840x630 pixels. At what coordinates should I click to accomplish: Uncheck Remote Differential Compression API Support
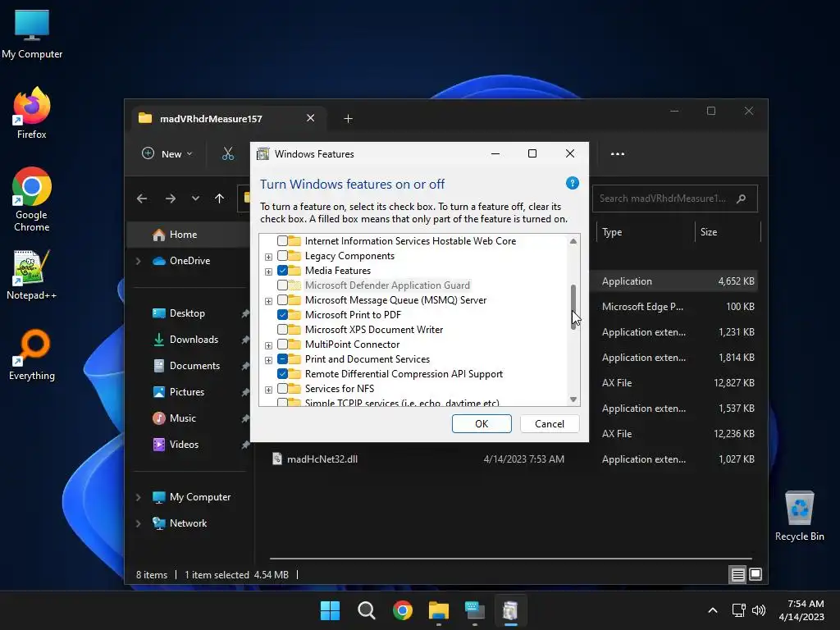coord(282,374)
